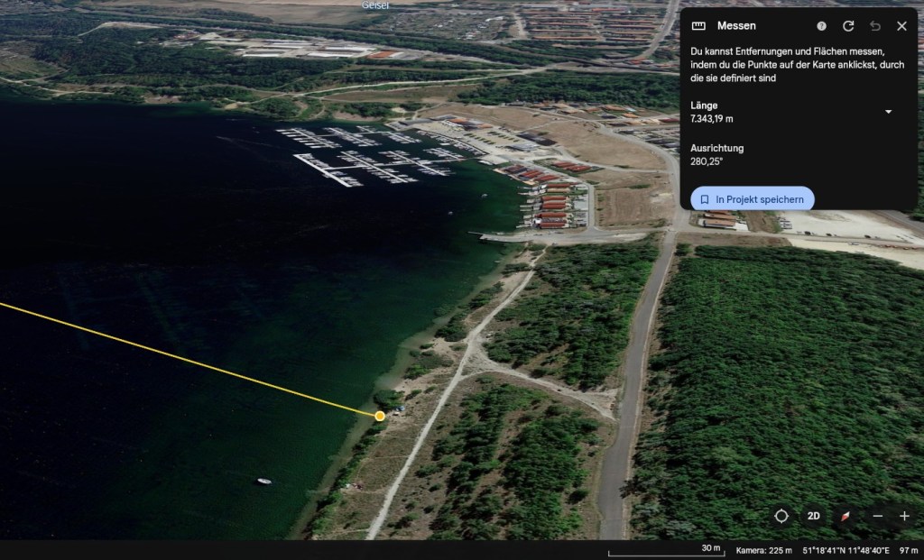
Task: Restart the measurement with the circular arrow
Action: pyautogui.click(x=848, y=26)
